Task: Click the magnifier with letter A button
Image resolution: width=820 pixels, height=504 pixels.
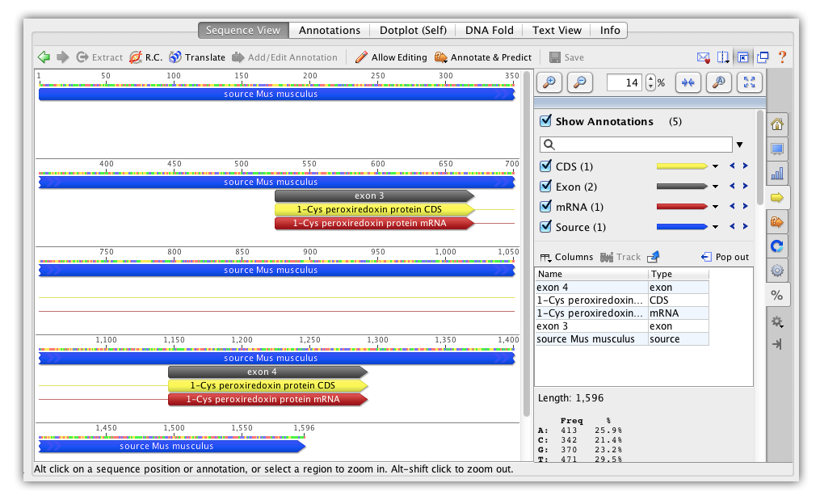Action: (718, 82)
